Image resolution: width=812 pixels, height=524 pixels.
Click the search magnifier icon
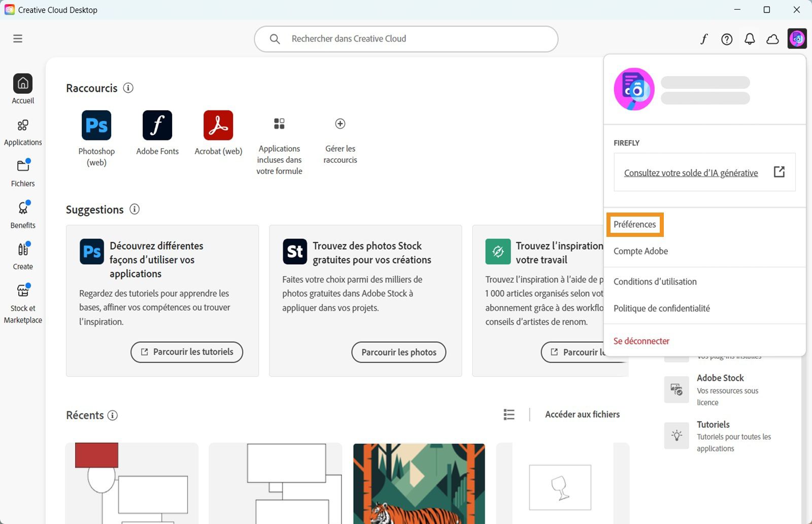(275, 39)
